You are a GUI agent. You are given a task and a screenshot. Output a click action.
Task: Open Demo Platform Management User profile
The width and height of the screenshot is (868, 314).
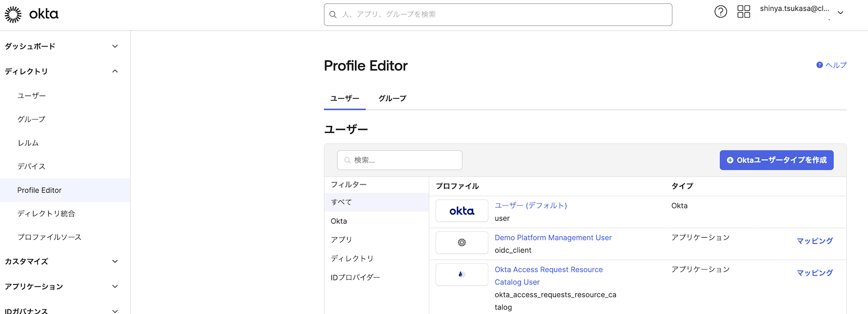553,238
